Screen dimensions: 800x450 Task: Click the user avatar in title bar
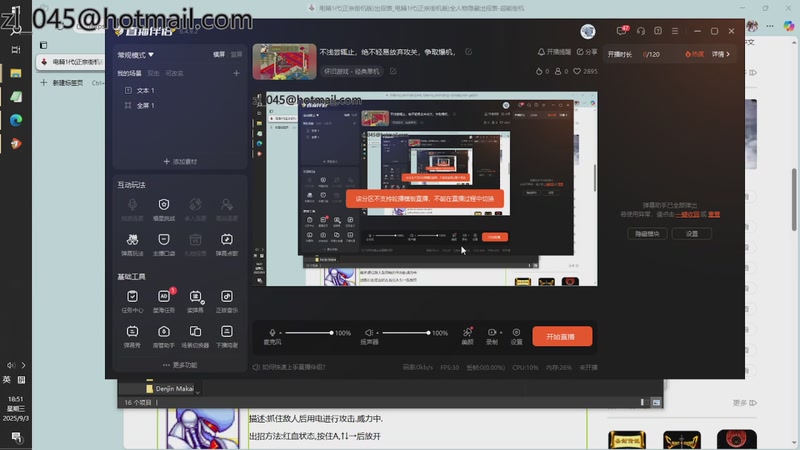588,31
